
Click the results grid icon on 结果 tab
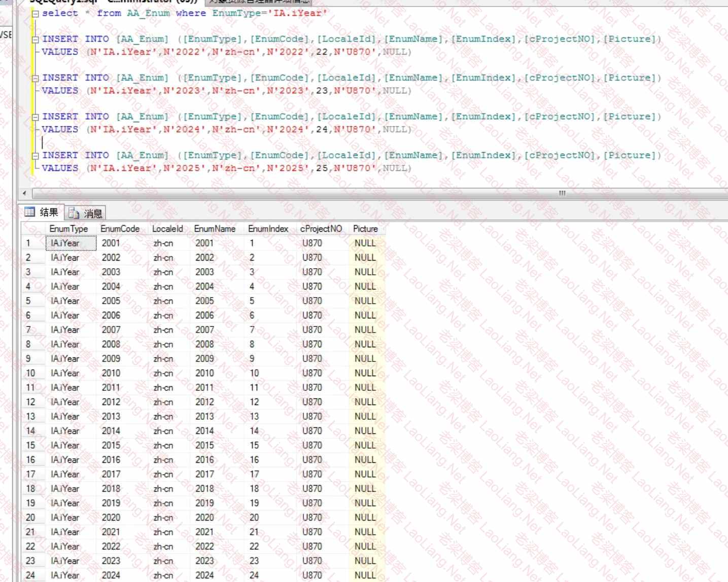pos(30,212)
